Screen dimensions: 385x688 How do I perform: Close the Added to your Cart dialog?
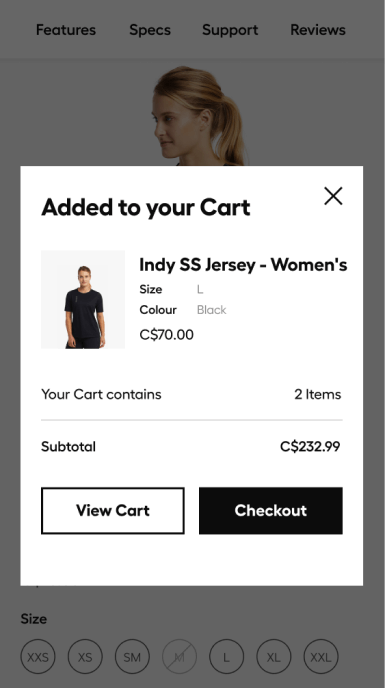click(x=333, y=196)
